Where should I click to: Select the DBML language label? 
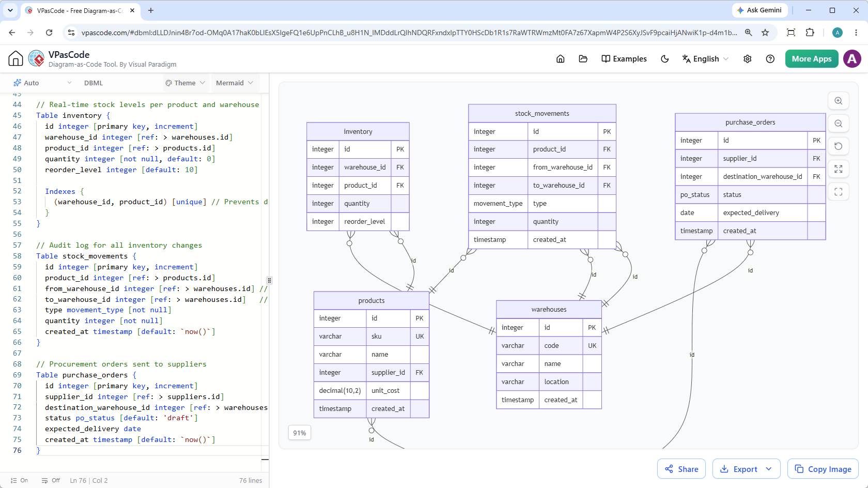click(x=94, y=83)
